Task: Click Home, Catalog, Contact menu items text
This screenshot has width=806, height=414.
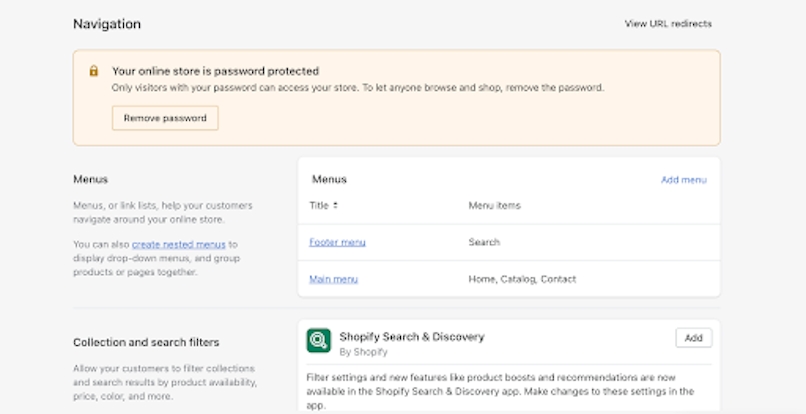Action: click(x=522, y=279)
